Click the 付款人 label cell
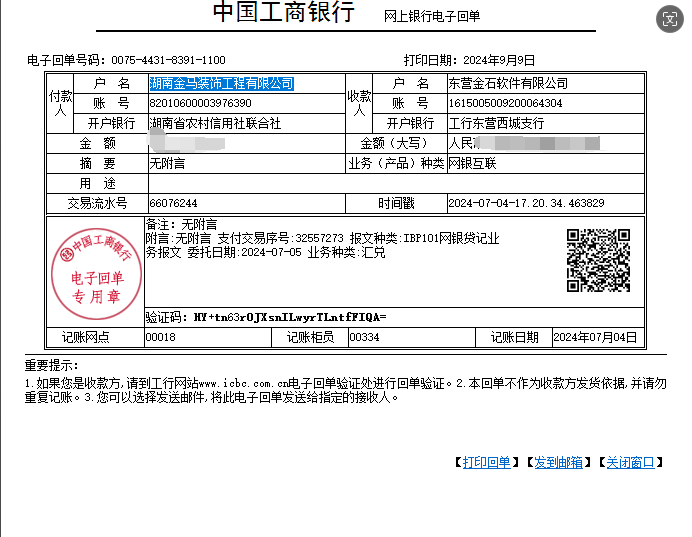692x537 pixels. click(60, 103)
